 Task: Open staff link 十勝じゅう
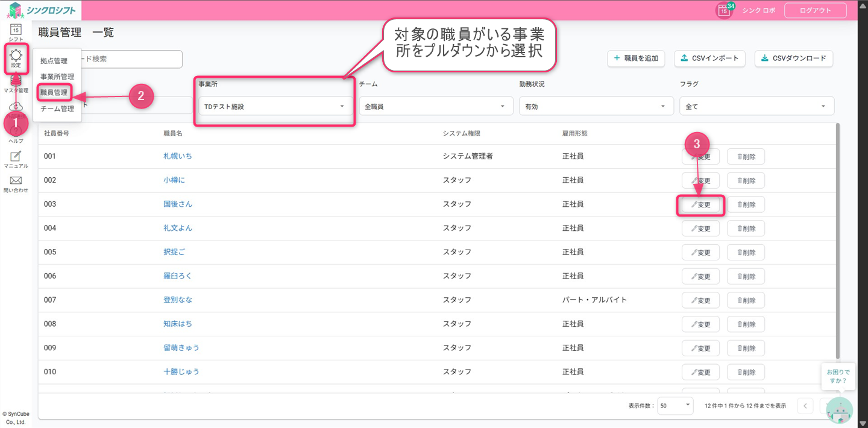pos(181,371)
